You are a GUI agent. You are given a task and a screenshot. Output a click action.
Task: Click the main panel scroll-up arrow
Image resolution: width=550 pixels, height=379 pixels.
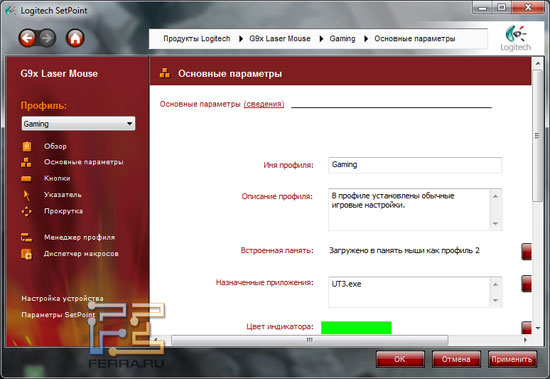[x=537, y=64]
